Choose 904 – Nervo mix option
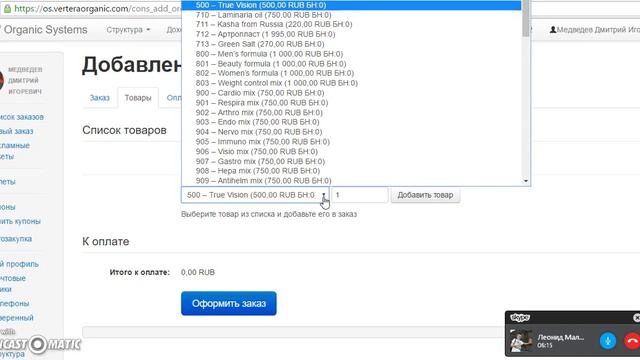Viewport: 640px width, 360px height. [351, 132]
